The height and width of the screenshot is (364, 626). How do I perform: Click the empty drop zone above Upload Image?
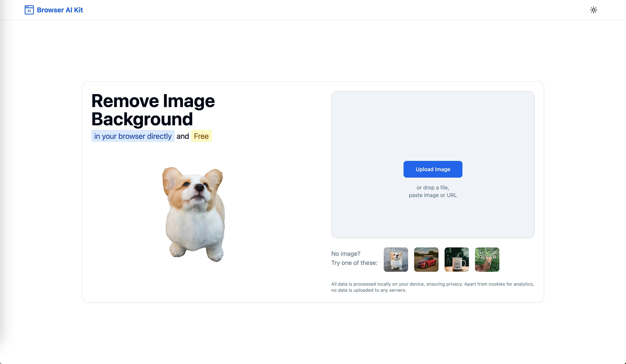[x=432, y=124]
